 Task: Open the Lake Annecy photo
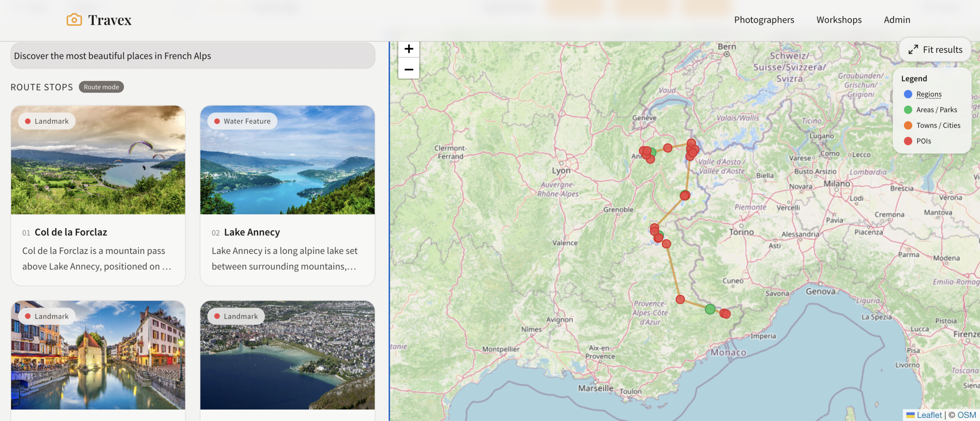pos(287,160)
